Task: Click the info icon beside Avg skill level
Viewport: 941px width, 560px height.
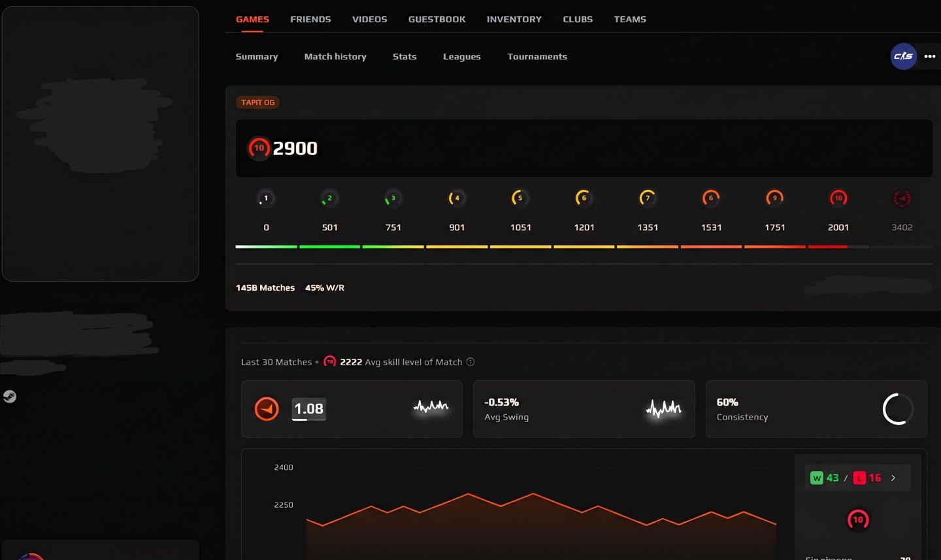Action: [470, 362]
